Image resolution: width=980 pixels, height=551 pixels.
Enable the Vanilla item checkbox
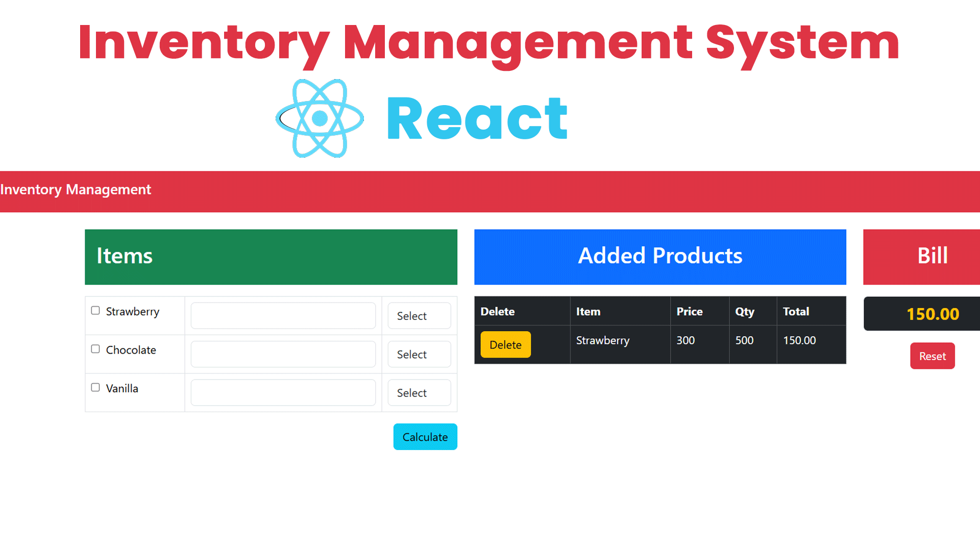95,387
